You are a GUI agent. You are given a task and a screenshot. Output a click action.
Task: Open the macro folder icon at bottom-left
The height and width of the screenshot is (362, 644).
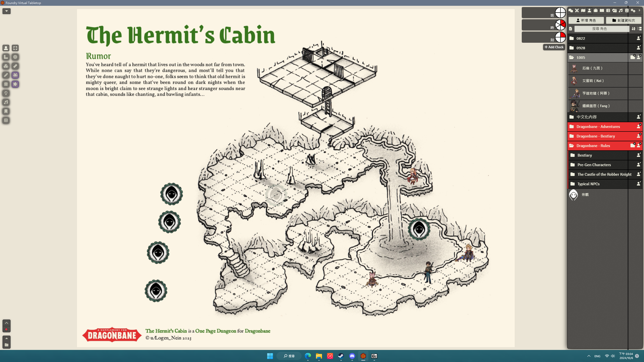(6, 345)
